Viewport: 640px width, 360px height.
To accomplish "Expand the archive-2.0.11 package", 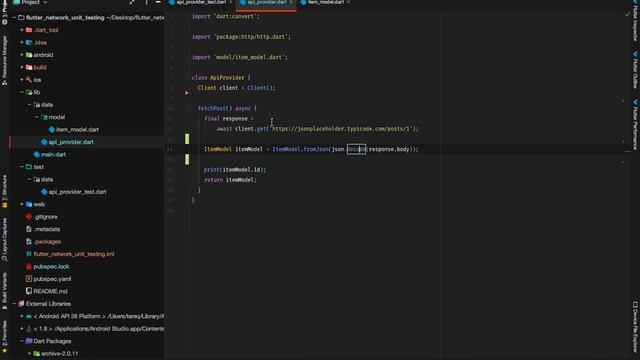I will [x=29, y=353].
